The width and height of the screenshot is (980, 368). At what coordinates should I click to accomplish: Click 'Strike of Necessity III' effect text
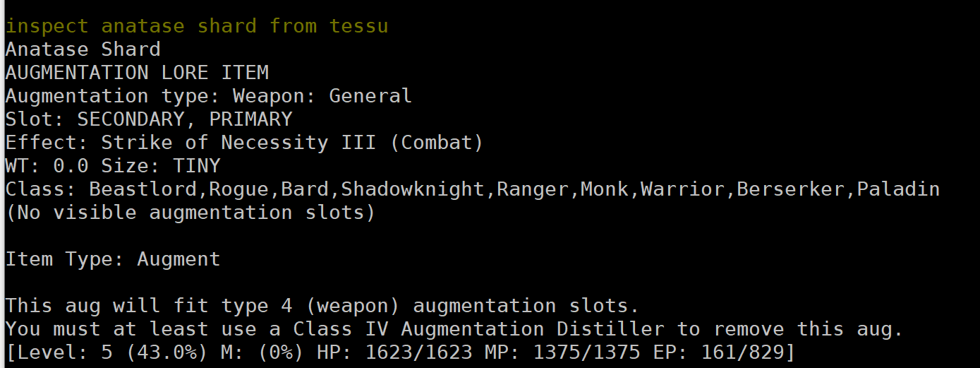coord(239,143)
